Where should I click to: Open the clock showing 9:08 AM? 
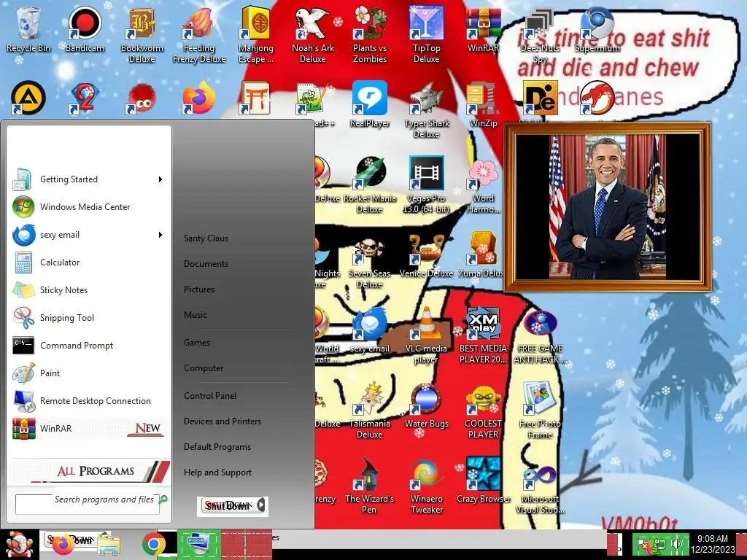click(x=713, y=544)
